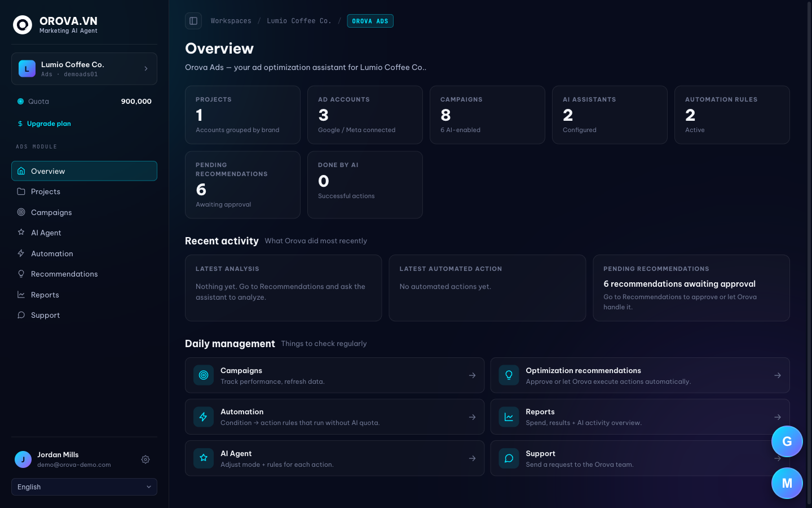Click the AI Assistants stat card

pos(610,115)
